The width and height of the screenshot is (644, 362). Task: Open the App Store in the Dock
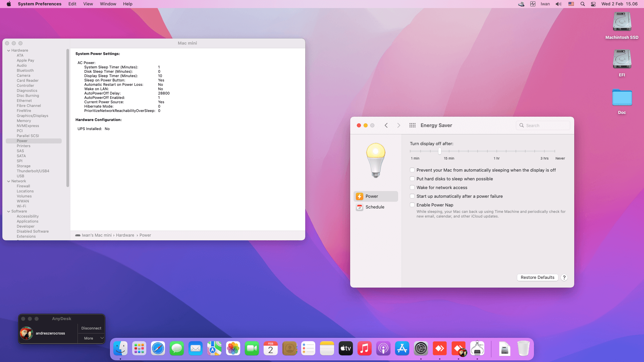pos(402,349)
